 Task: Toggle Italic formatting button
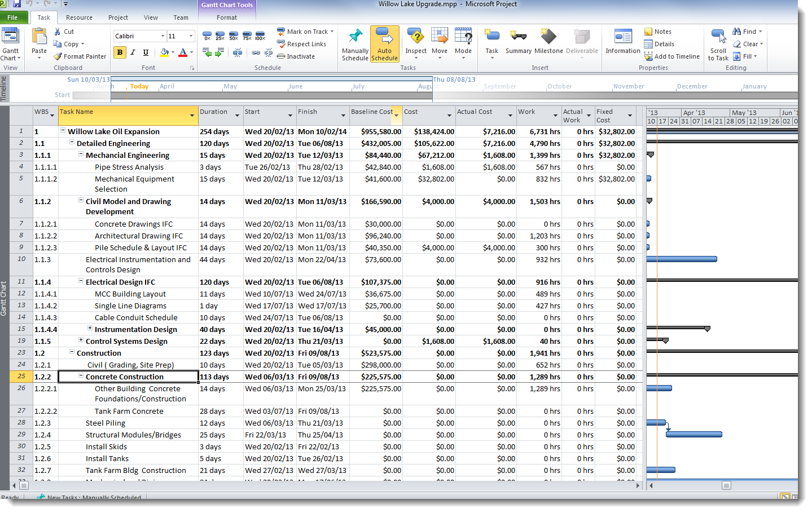point(133,52)
